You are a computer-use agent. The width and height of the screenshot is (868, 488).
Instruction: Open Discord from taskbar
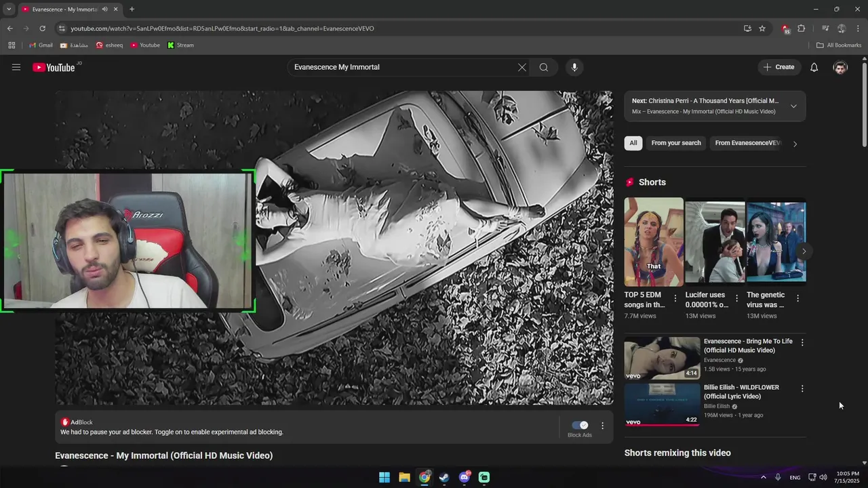[465, 477]
